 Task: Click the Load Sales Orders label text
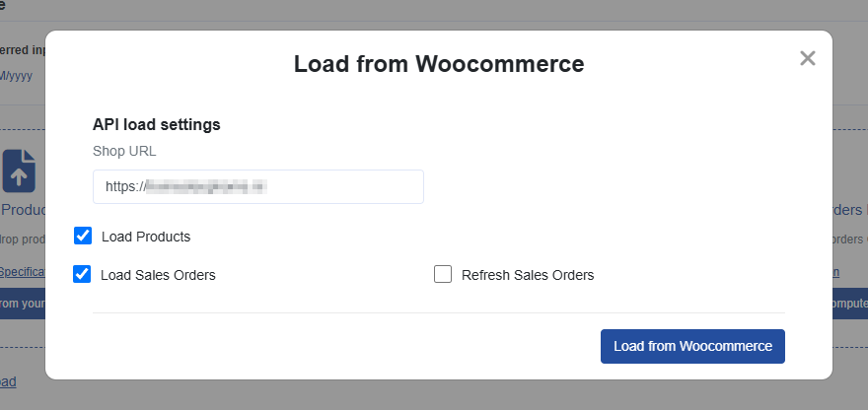(158, 275)
